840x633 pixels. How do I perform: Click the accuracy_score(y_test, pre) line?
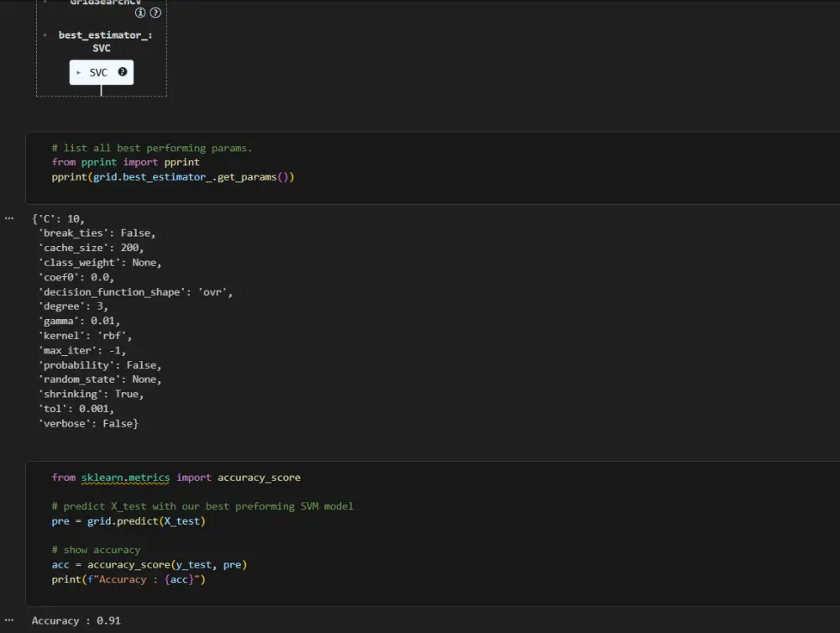[x=149, y=565]
